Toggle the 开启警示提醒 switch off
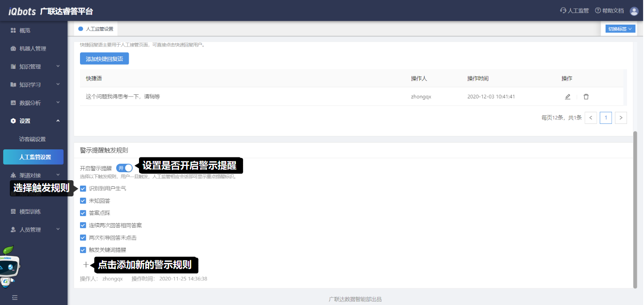 124,168
